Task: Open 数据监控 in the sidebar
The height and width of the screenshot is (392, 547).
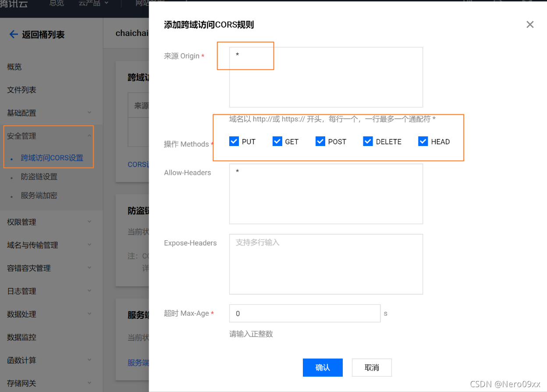Action: coord(21,337)
